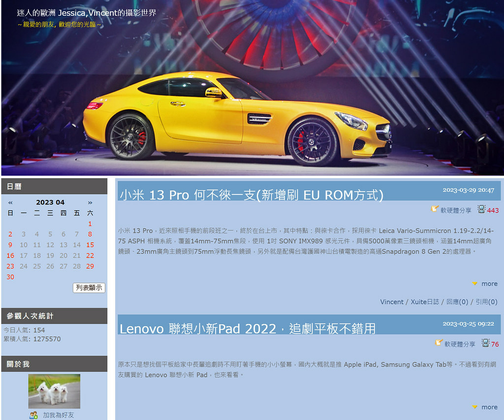Click yellow arrow beside more on 小米 post
The height and width of the screenshot is (420, 504).
(474, 284)
